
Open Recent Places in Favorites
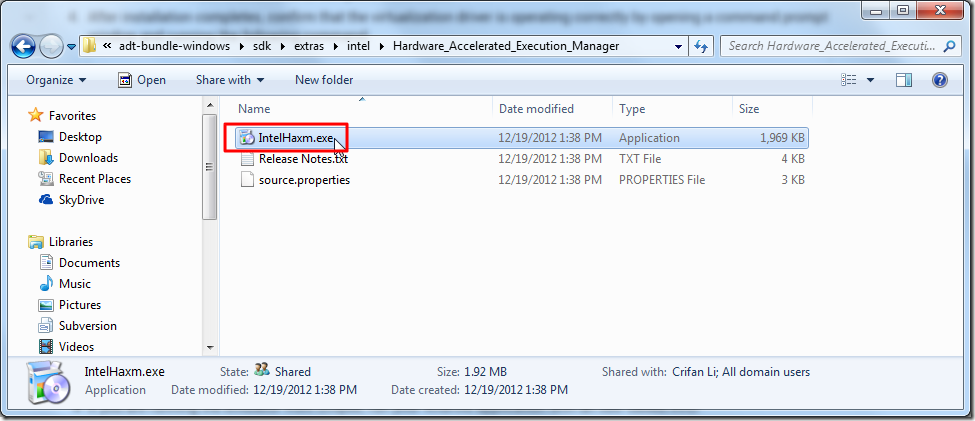point(95,179)
